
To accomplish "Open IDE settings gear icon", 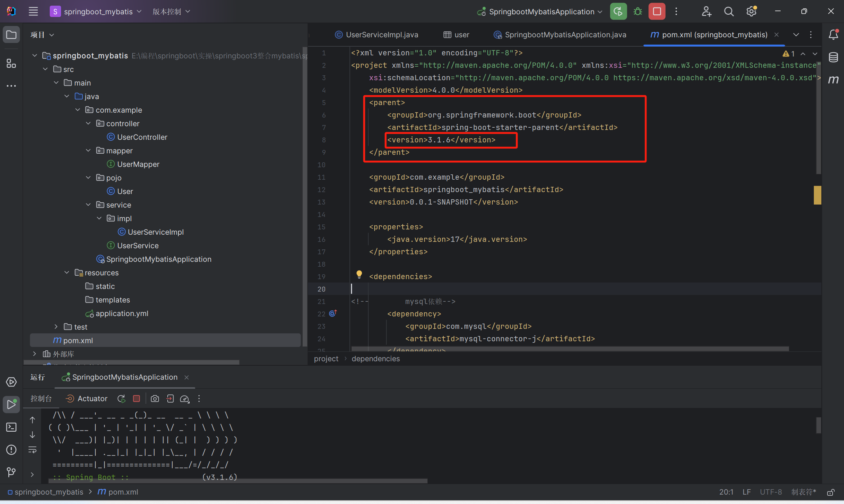I will point(751,11).
